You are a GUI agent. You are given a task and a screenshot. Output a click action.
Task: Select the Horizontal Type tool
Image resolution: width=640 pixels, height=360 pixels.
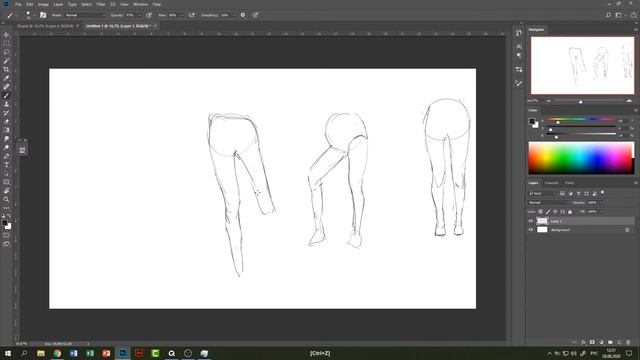(x=6, y=165)
